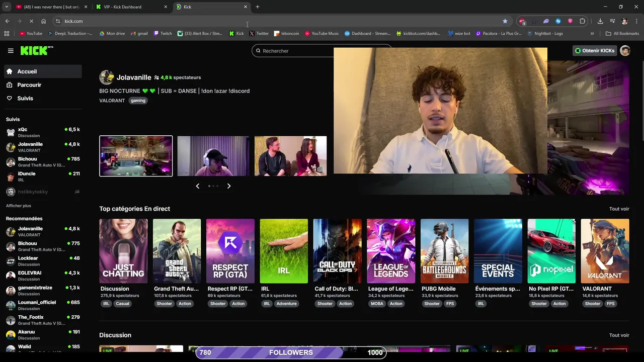The height and width of the screenshot is (362, 644).
Task: Click gamemixtreize avatar in Recommandées
Action: (11, 291)
